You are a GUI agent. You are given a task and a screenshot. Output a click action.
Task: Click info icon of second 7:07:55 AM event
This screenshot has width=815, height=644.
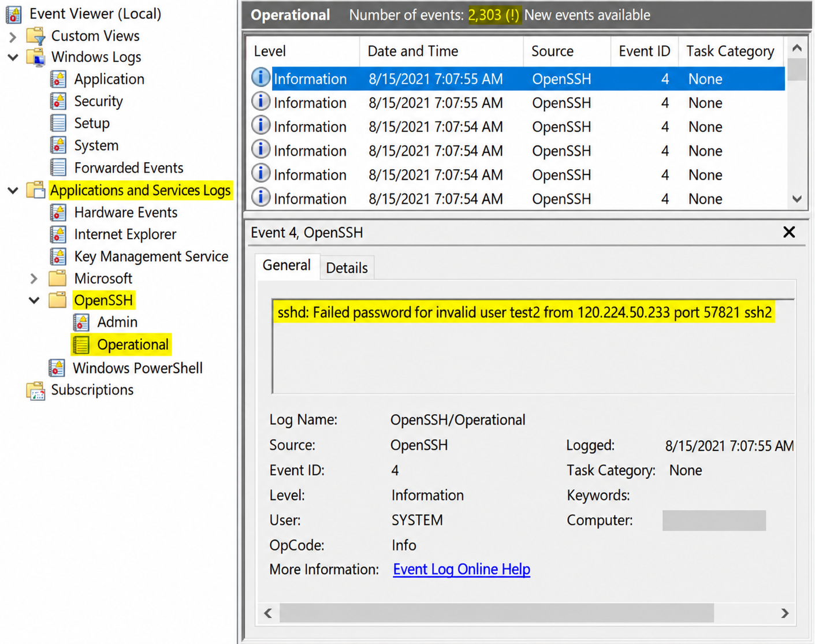260,102
